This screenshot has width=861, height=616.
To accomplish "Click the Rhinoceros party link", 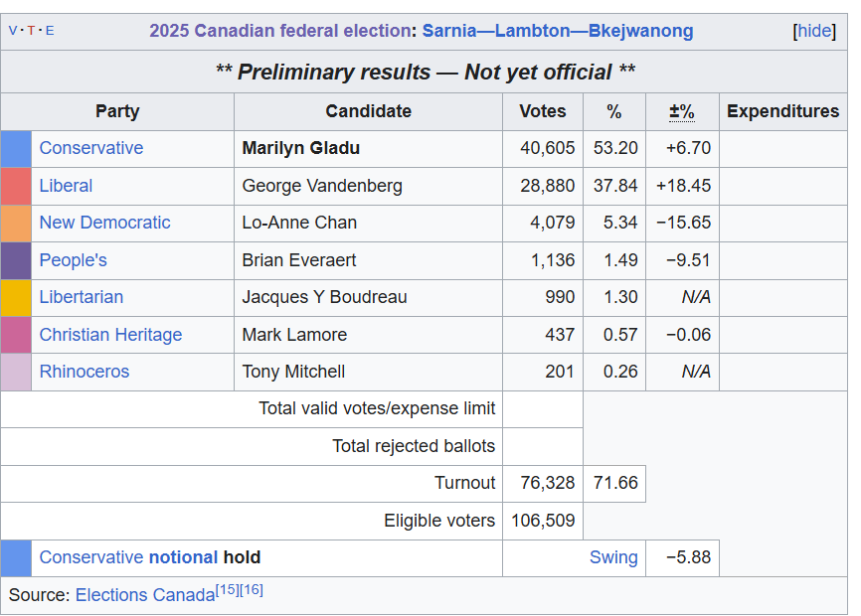I will 85,372.
